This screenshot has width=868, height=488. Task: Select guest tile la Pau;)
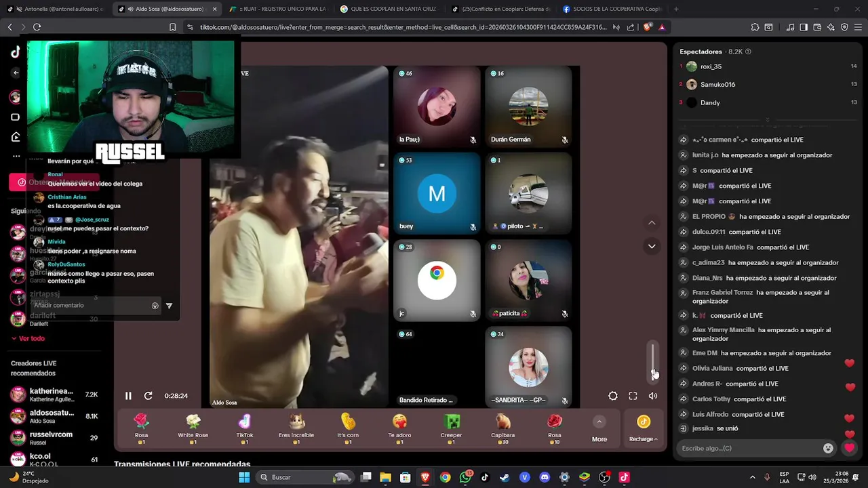pyautogui.click(x=437, y=106)
